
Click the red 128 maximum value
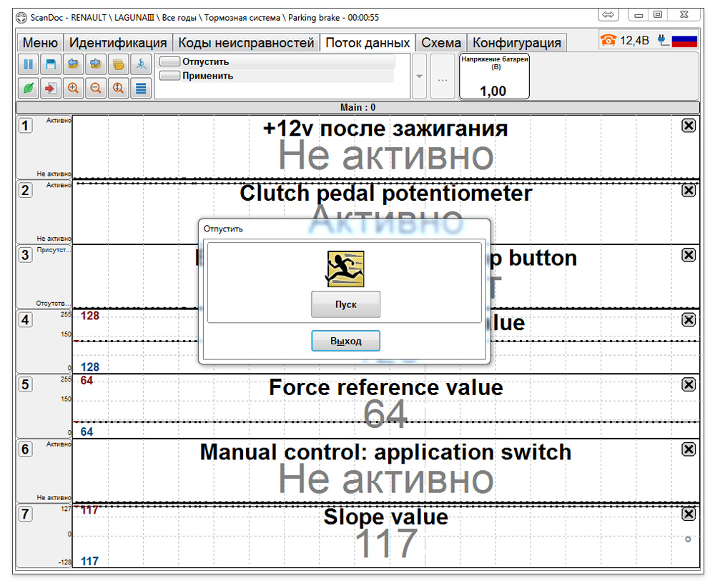tap(90, 316)
